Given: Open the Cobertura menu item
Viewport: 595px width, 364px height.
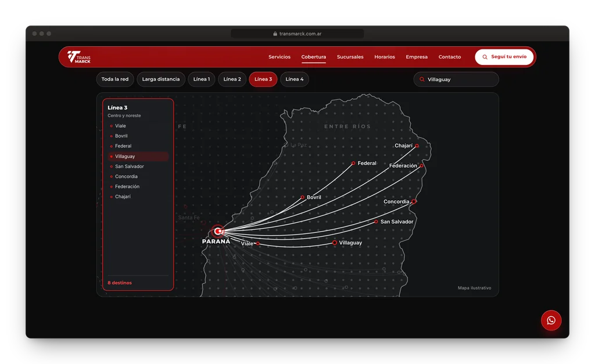Looking at the screenshot, I should [313, 57].
